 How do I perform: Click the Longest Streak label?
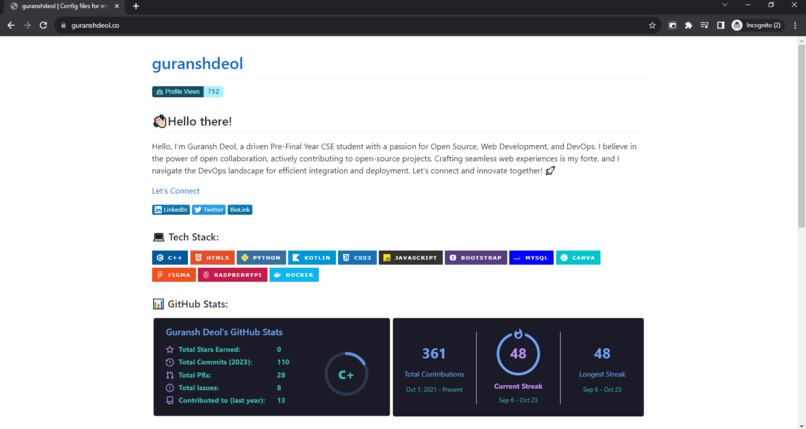coord(602,374)
